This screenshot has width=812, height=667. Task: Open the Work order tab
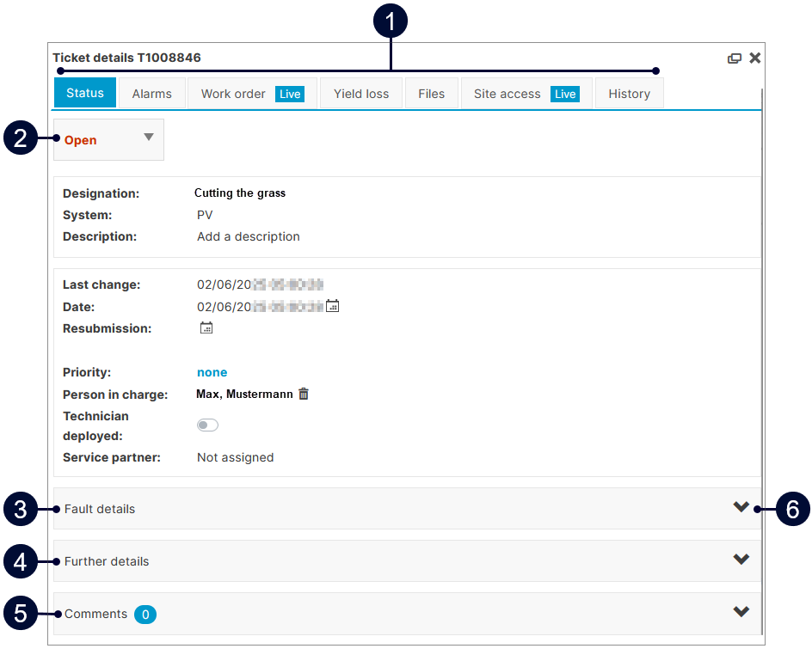tap(251, 94)
